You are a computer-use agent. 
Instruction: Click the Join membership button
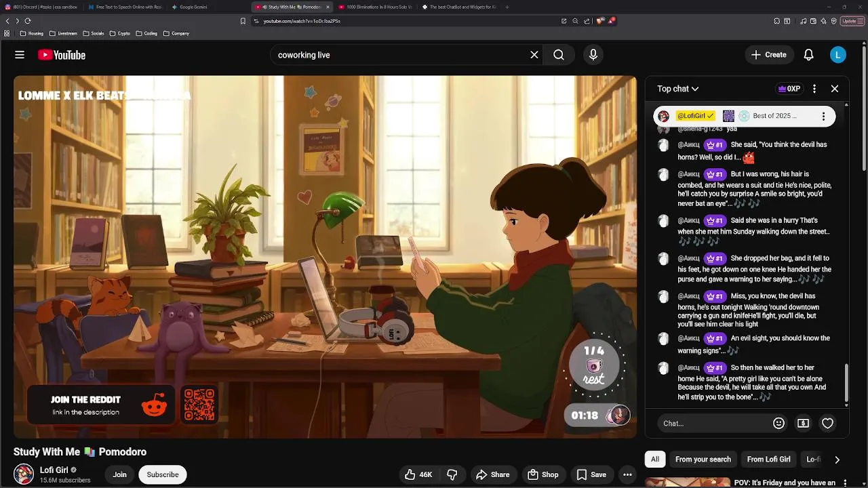pos(120,474)
